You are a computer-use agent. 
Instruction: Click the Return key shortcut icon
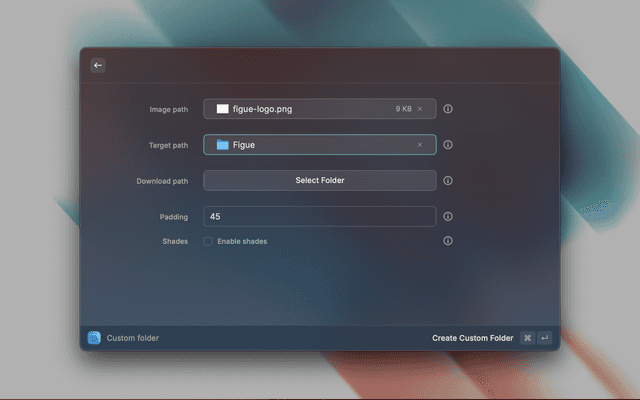point(545,338)
